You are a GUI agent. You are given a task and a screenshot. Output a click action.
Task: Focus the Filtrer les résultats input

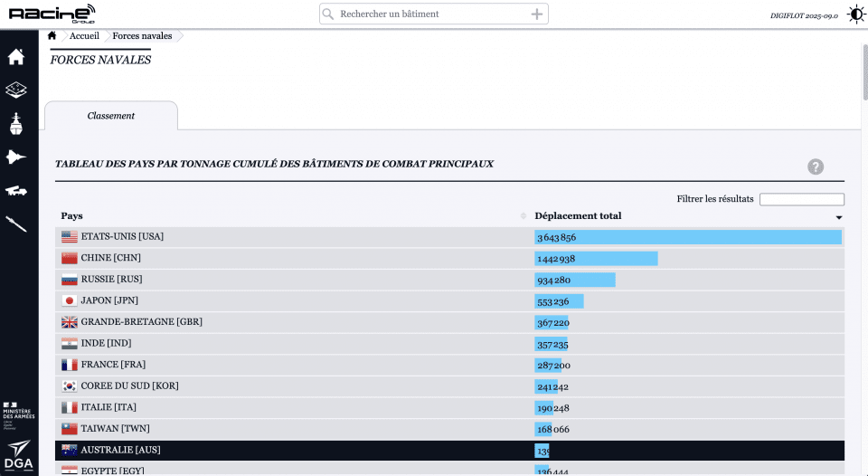point(801,199)
